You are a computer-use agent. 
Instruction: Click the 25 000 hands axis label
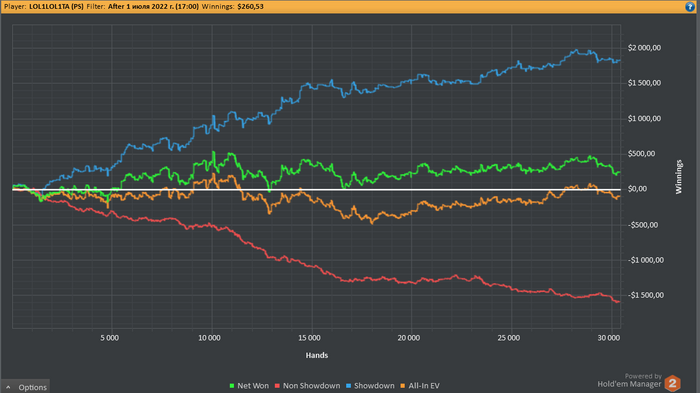[x=509, y=338]
